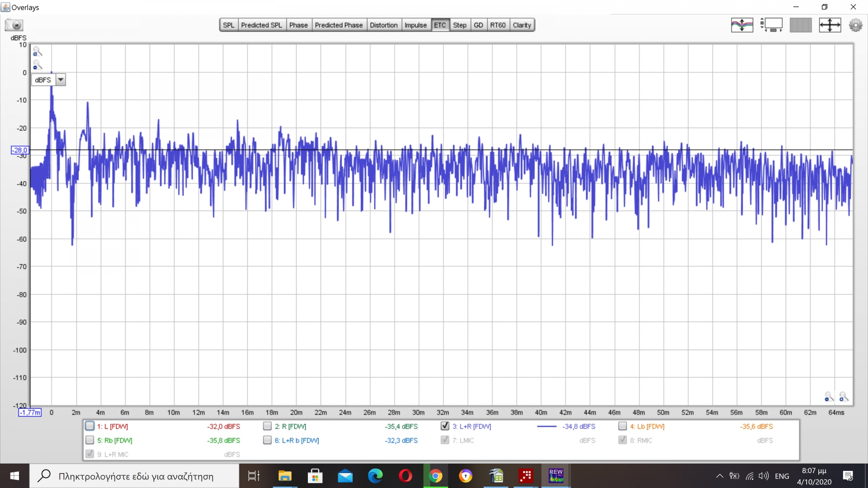Switch to Distortion tab
Image resolution: width=868 pixels, height=488 pixels.
(384, 25)
